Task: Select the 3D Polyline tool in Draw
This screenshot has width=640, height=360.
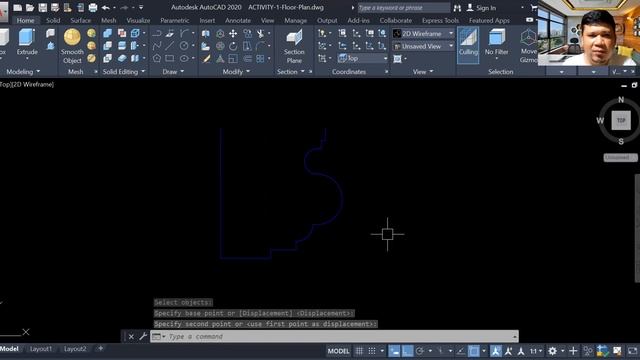Action: pos(157,46)
